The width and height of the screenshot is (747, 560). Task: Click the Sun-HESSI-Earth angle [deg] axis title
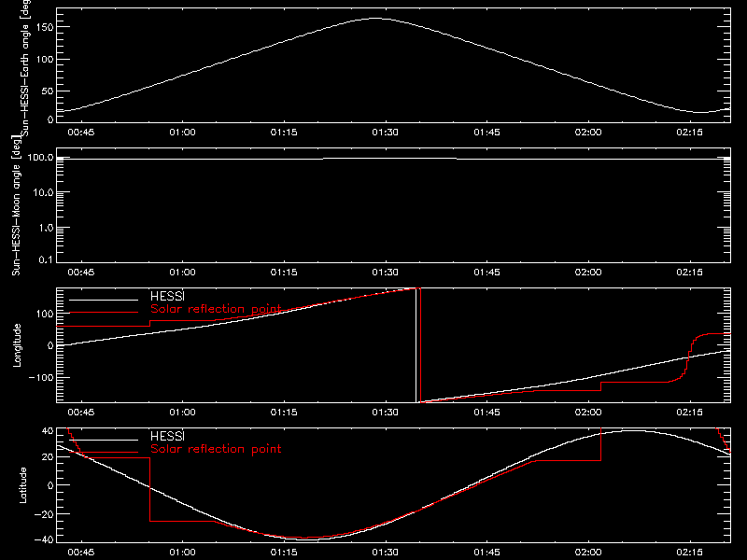point(25,67)
